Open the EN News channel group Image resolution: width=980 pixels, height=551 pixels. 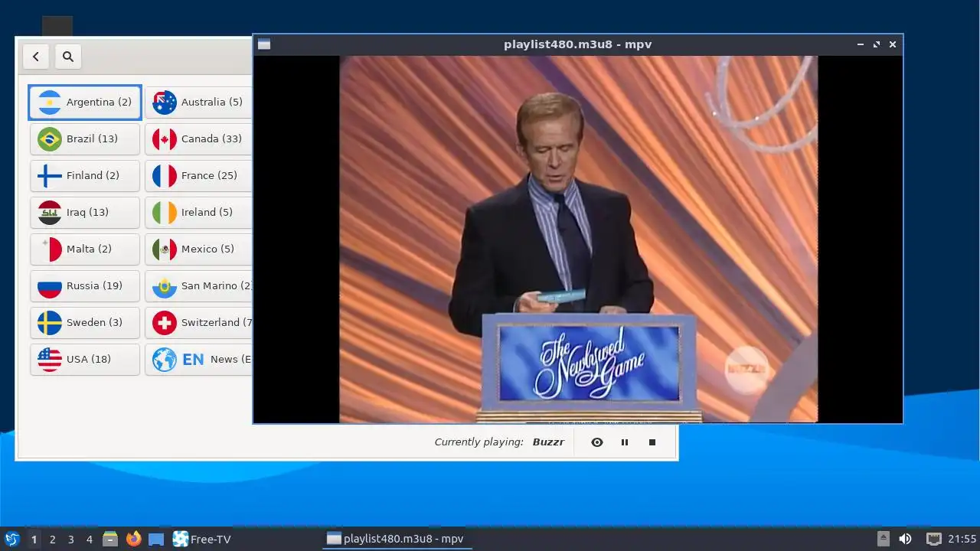(199, 359)
